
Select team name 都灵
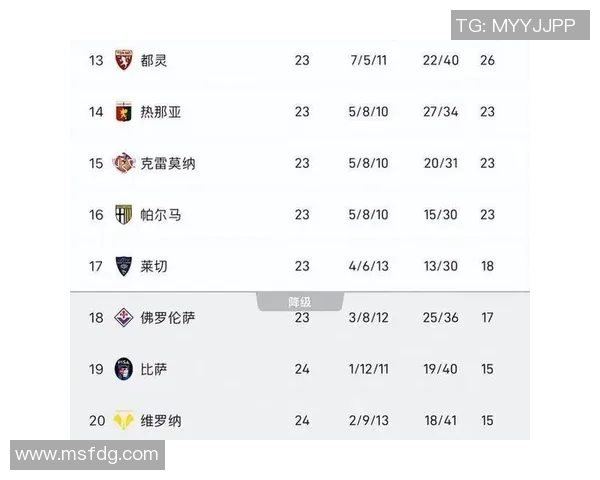[154, 60]
